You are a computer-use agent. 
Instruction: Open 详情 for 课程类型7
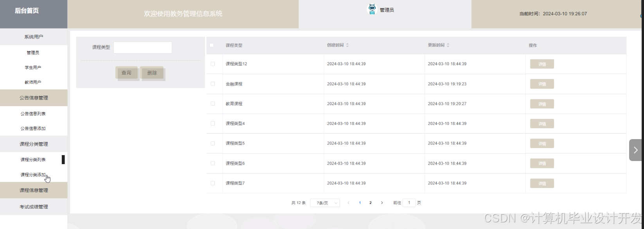[x=542, y=183]
